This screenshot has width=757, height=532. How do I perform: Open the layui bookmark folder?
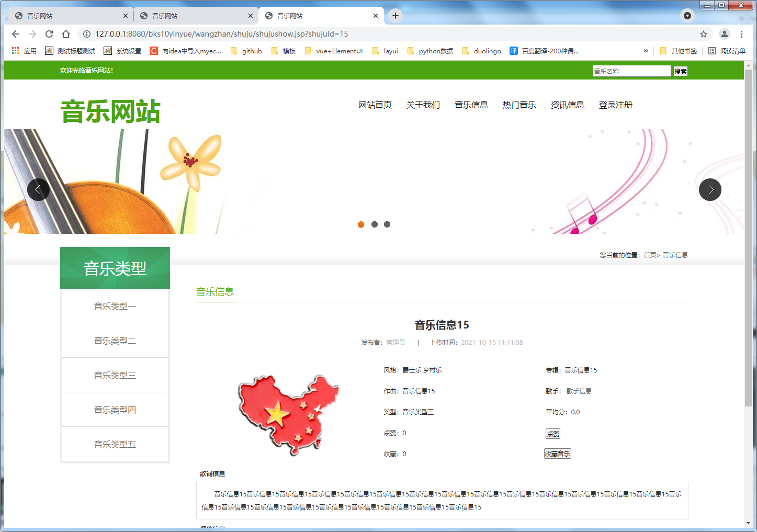(x=385, y=51)
